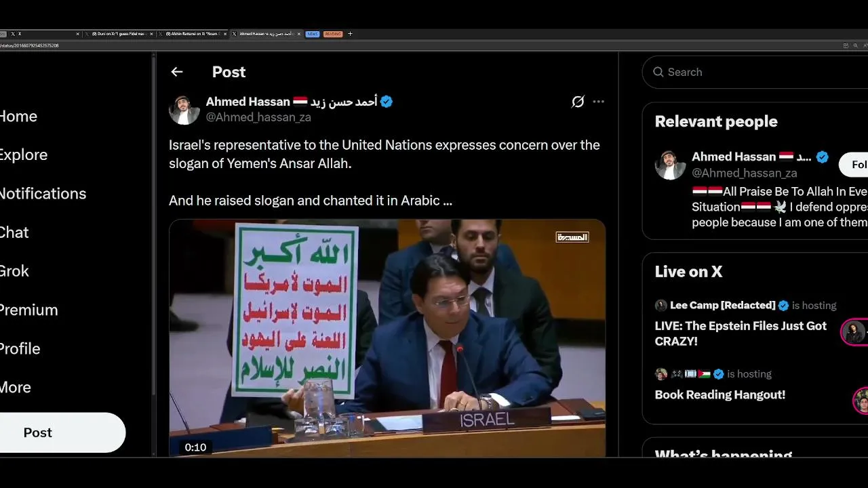This screenshot has width=868, height=488.
Task: Close the Ahmed Hassan browser tab
Action: tap(299, 34)
